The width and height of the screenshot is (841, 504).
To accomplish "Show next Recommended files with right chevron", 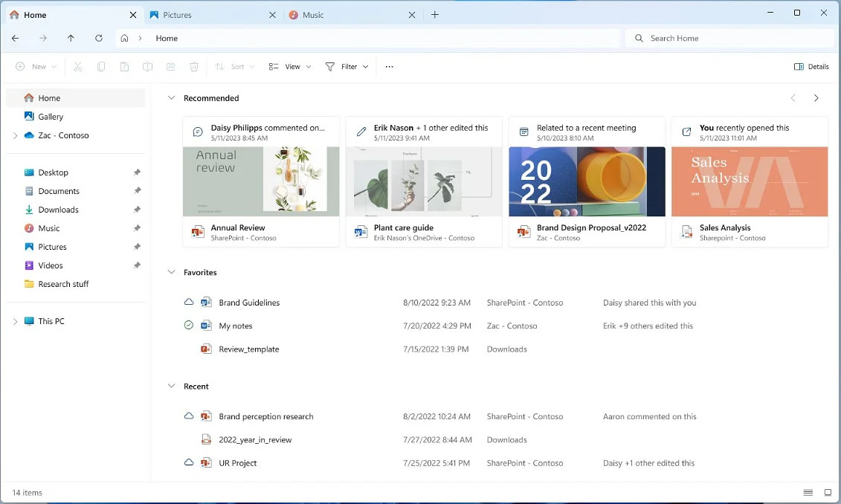I will tap(816, 98).
